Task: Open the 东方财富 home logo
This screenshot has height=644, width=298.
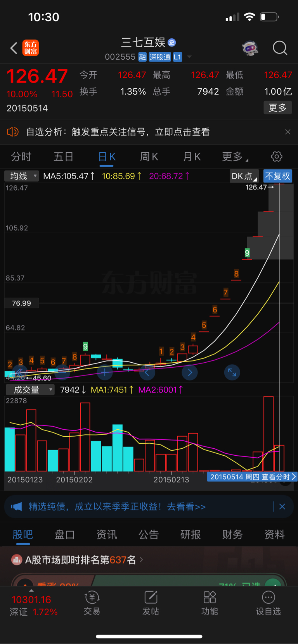Action: coord(31,48)
